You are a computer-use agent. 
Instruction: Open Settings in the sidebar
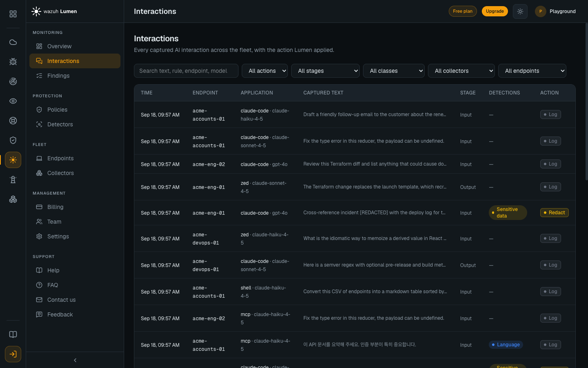[75, 236]
